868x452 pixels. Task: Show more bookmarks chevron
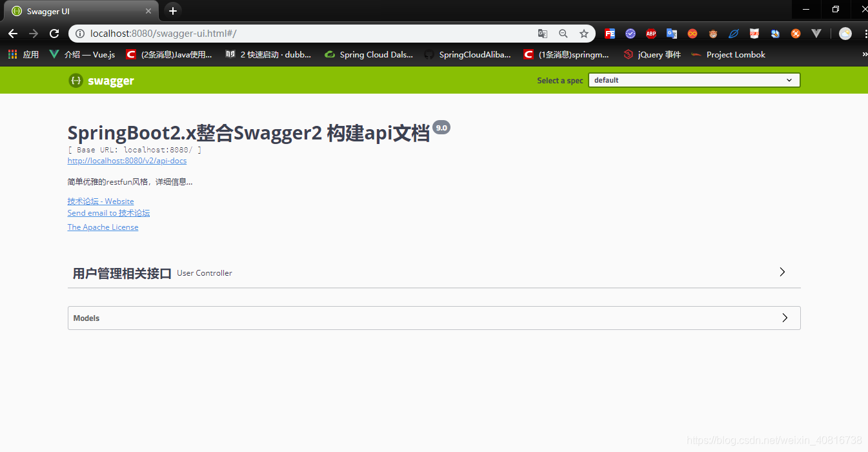(x=864, y=55)
